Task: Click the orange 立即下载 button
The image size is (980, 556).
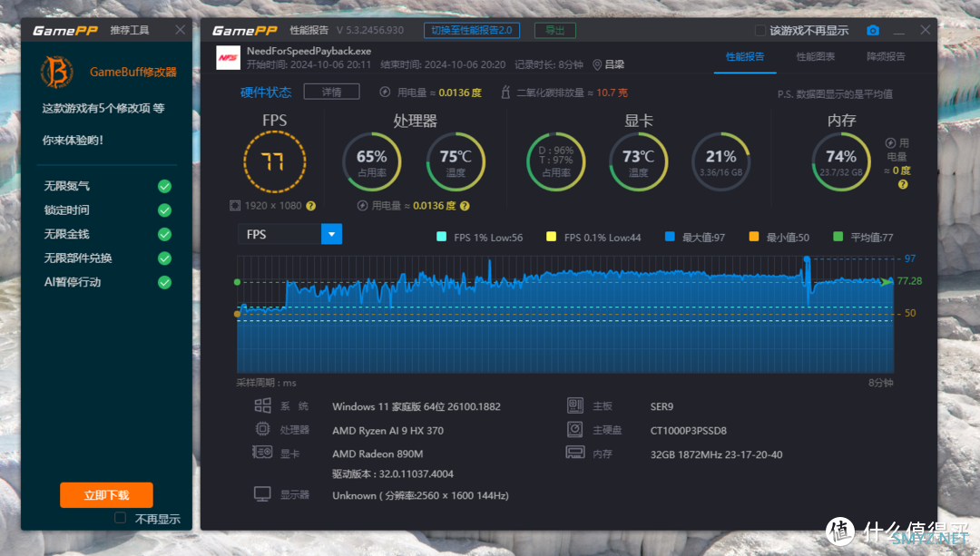Action: [x=106, y=495]
